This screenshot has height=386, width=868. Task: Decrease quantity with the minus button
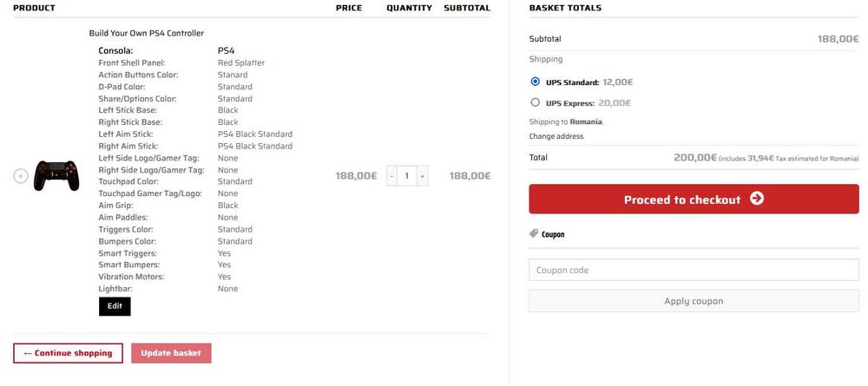(x=392, y=176)
